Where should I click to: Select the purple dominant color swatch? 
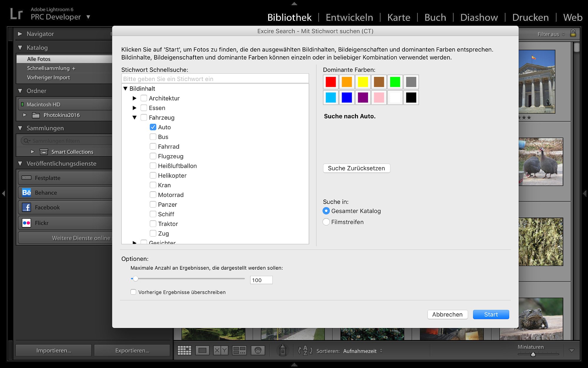tap(363, 97)
